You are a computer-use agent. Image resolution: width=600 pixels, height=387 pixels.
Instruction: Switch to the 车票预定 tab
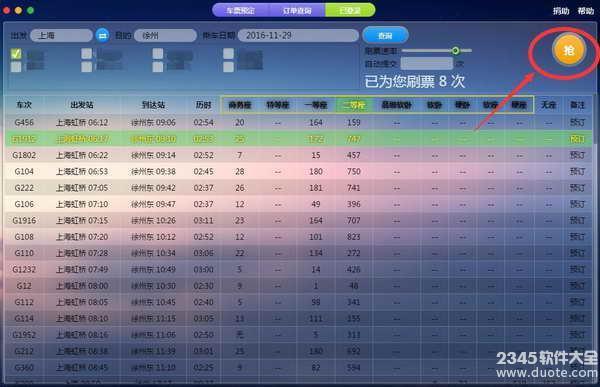241,10
